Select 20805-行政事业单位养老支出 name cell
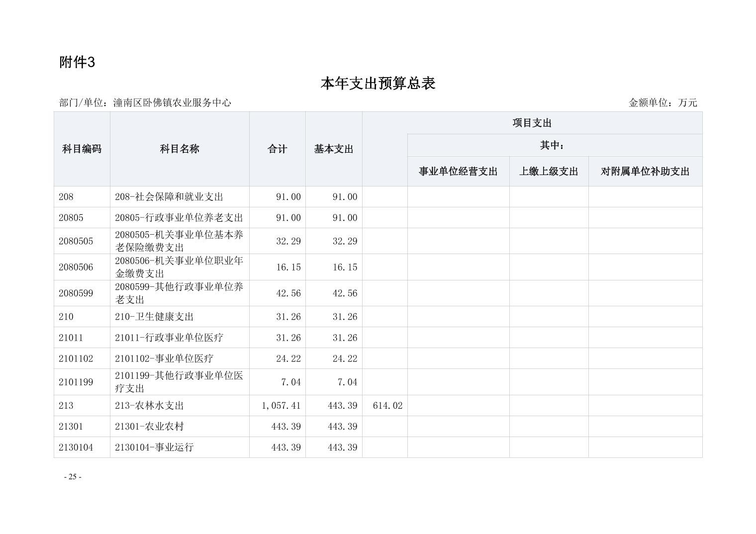This screenshot has width=756, height=534. [180, 218]
